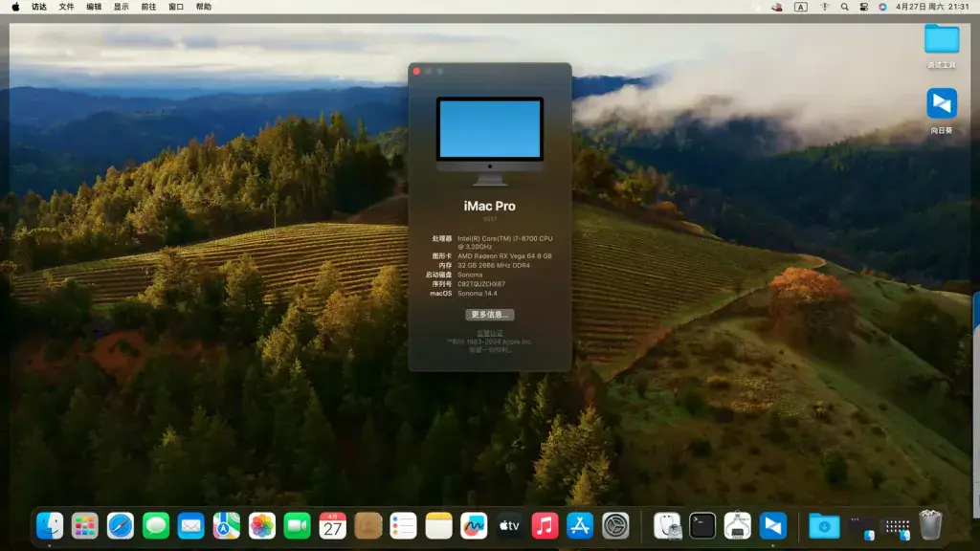Open System Information chip icon in Dock
Image resolution: width=980 pixels, height=551 pixels.
[738, 526]
